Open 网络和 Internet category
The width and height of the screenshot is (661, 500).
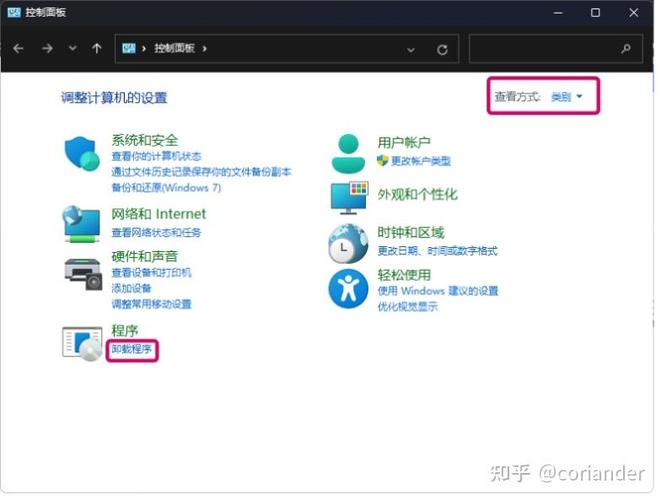point(159,214)
